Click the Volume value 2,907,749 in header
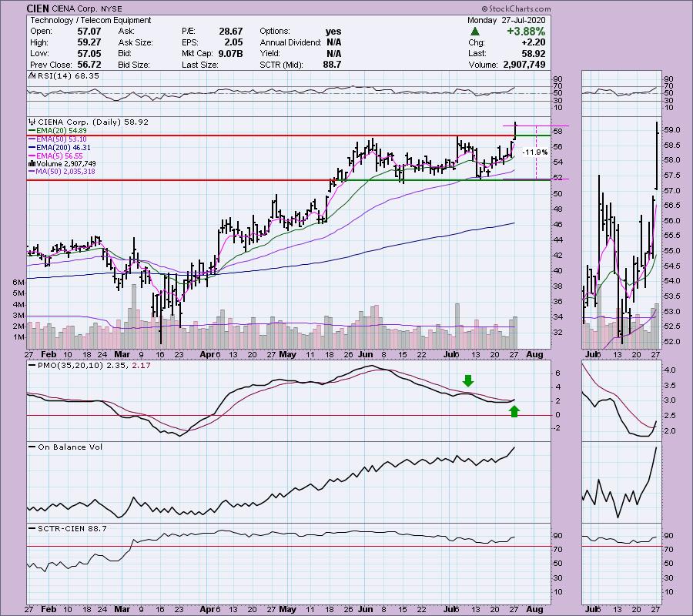This screenshot has width=693, height=616. pos(524,65)
